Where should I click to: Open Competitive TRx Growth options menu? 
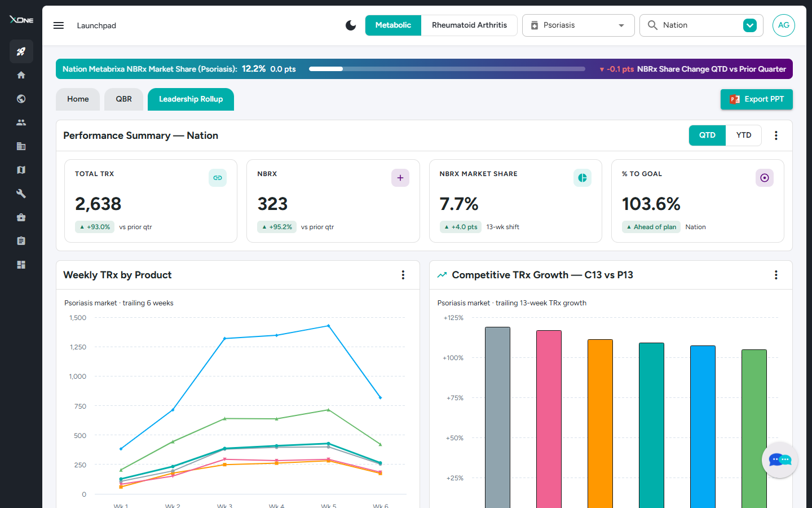[776, 275]
